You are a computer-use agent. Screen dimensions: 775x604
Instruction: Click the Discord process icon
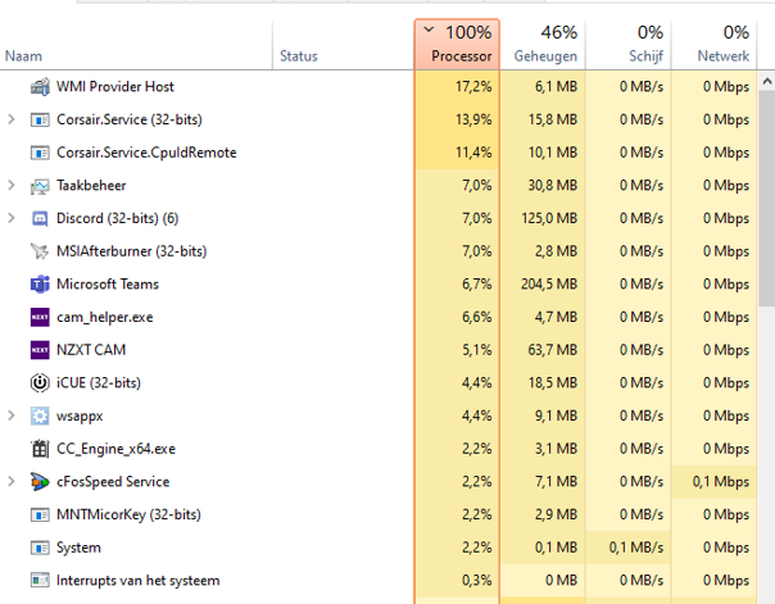[x=40, y=218]
